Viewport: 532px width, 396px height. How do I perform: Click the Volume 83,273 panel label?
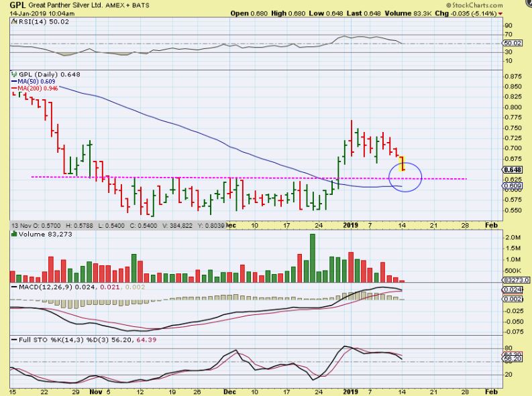click(x=45, y=234)
